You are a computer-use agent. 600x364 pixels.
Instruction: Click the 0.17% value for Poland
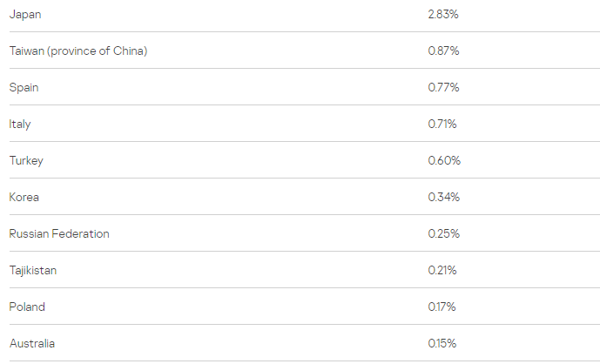click(442, 307)
